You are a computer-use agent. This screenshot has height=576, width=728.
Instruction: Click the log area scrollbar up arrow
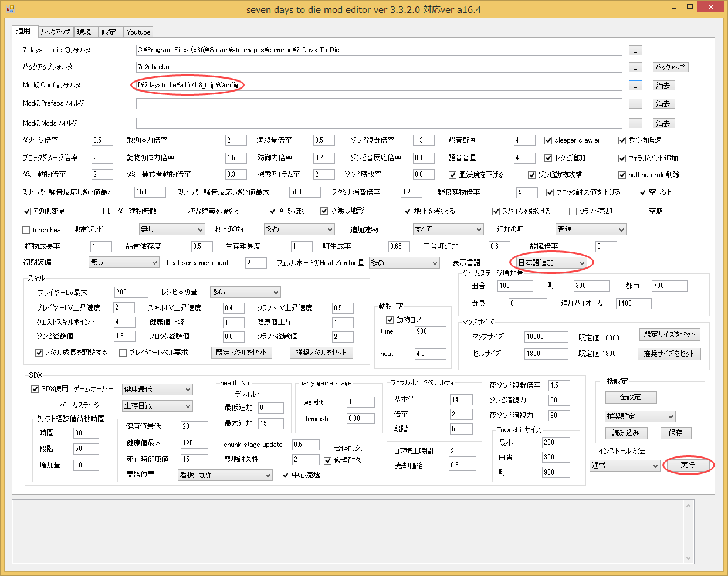point(689,504)
